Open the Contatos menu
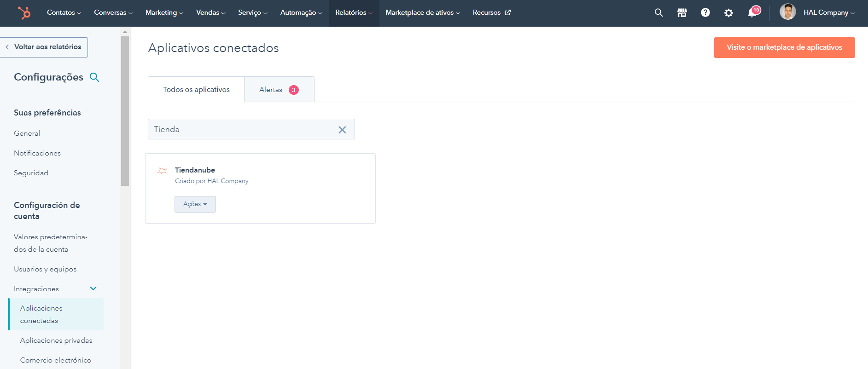This screenshot has width=868, height=369. [64, 12]
